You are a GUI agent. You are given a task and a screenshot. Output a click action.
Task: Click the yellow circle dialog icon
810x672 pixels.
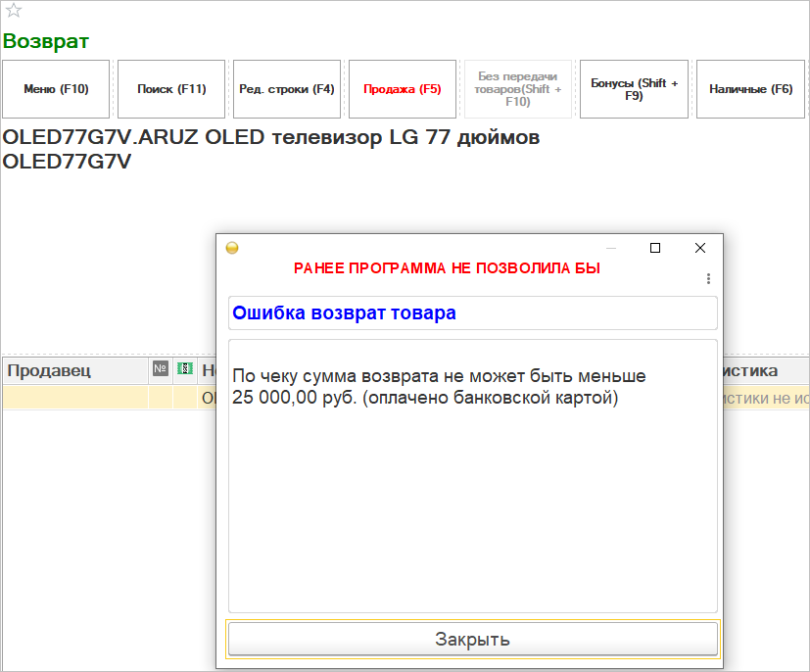(232, 248)
